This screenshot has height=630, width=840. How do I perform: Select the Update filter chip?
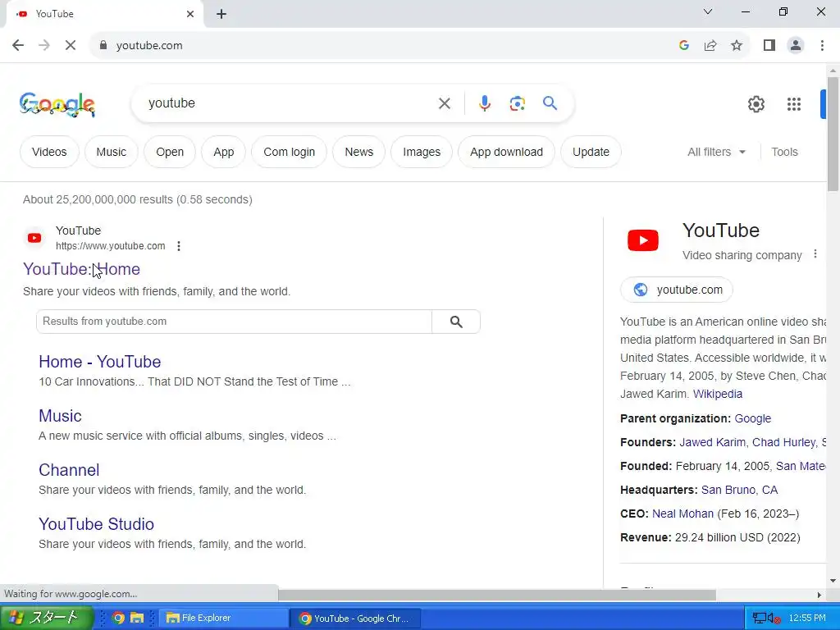(x=591, y=152)
